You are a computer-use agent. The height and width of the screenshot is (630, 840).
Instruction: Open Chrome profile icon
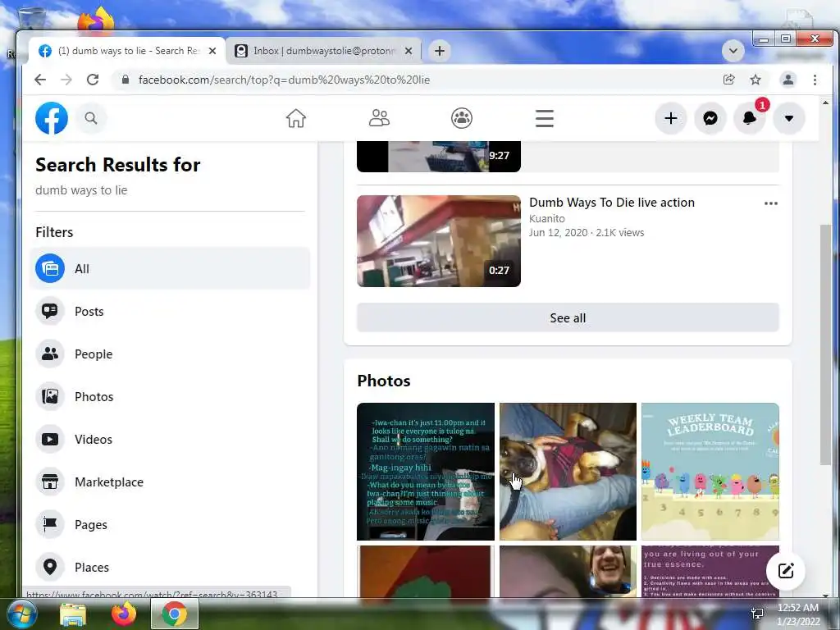pyautogui.click(x=788, y=80)
